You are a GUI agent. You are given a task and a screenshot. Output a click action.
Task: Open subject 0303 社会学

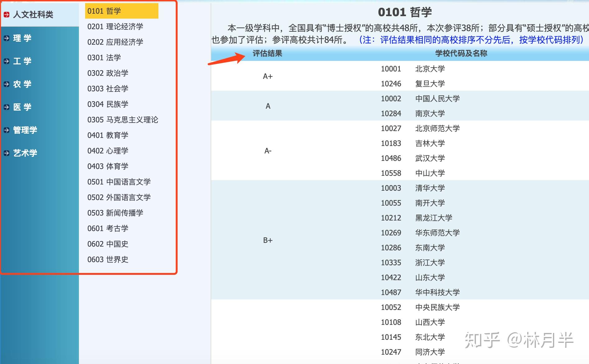pos(108,89)
